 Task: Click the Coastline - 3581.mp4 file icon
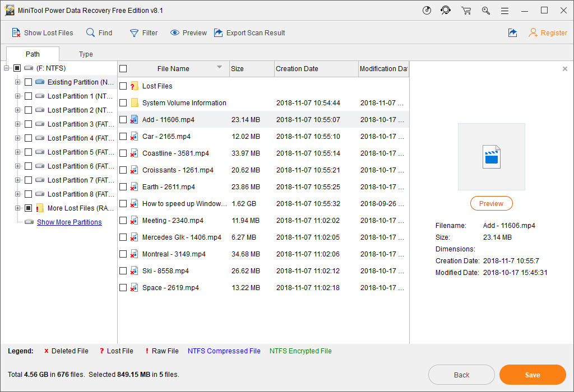135,153
